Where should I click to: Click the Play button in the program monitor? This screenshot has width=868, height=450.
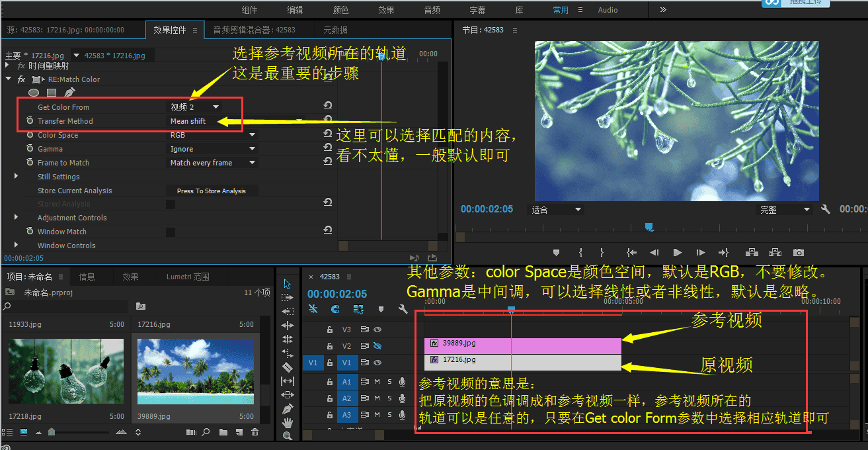(x=678, y=251)
